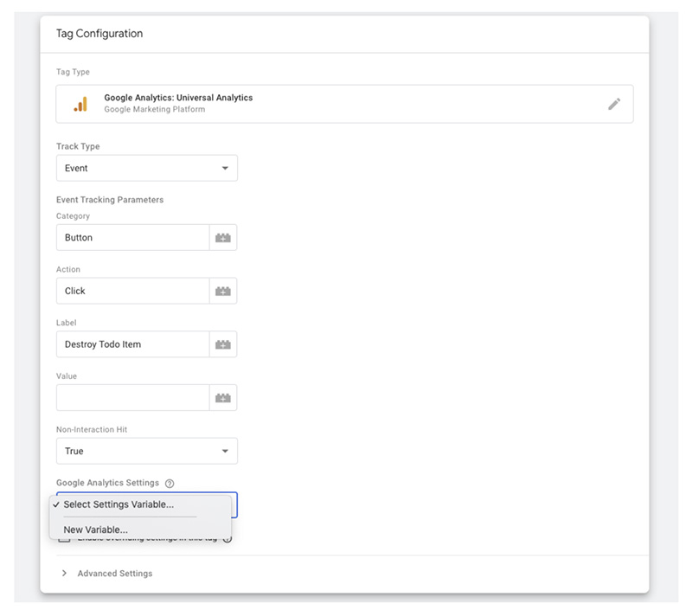Click into the empty Value field

click(132, 398)
